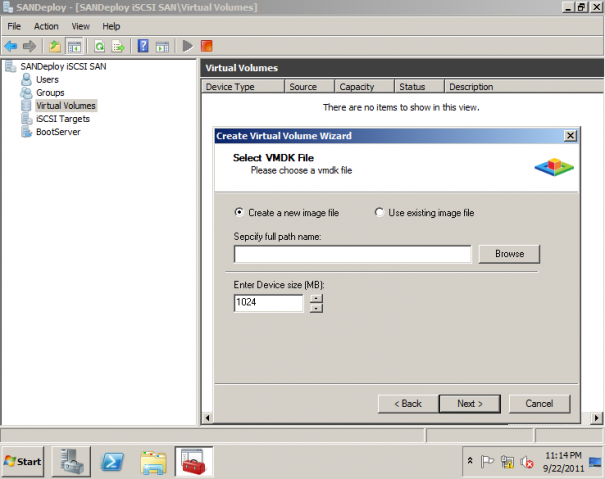The width and height of the screenshot is (605, 479).
Task: Select Groups in the tree
Action: pyautogui.click(x=50, y=93)
